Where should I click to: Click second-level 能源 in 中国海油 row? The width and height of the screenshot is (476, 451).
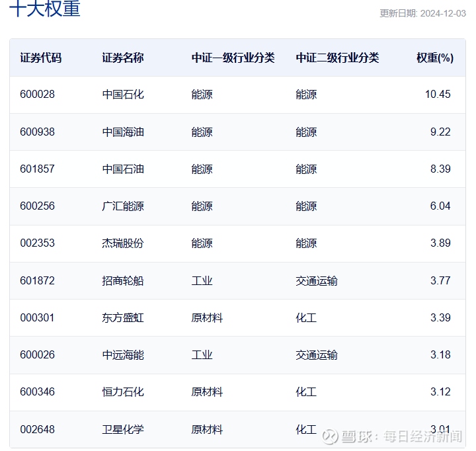click(306, 132)
